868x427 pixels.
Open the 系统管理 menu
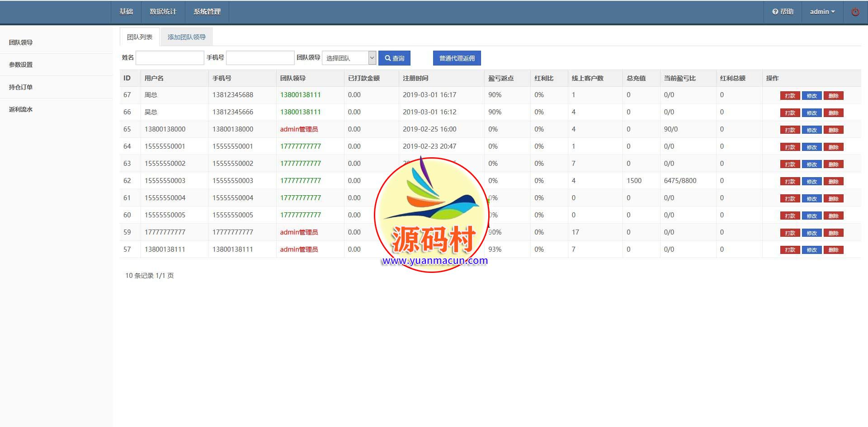pyautogui.click(x=207, y=12)
